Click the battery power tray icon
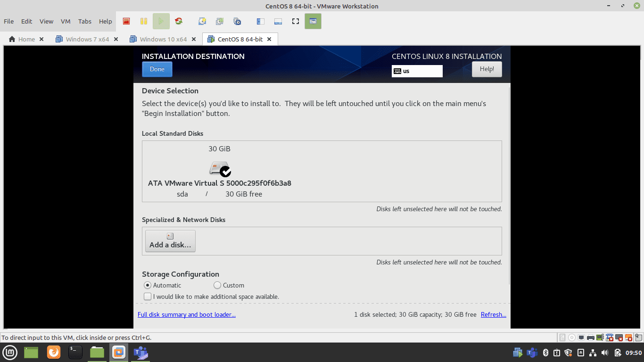The height and width of the screenshot is (362, 644). tap(618, 353)
